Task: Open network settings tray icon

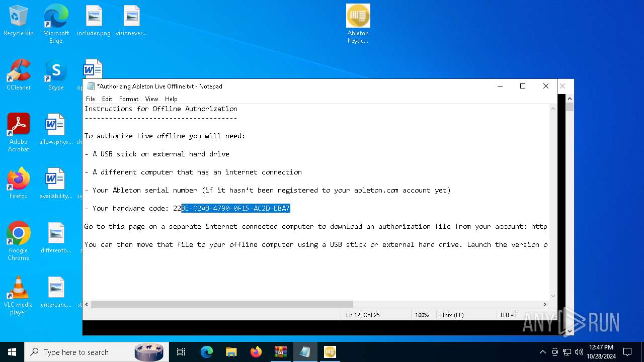Action: [x=567, y=352]
